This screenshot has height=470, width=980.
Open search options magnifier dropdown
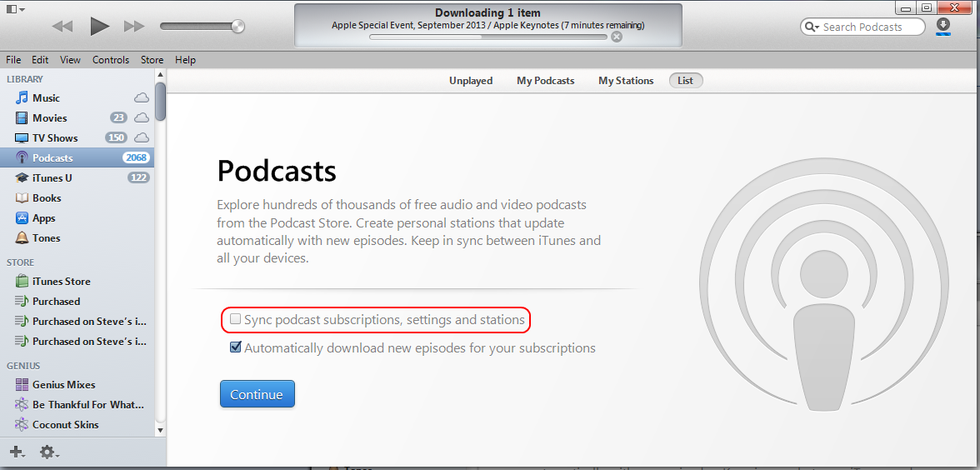click(812, 27)
